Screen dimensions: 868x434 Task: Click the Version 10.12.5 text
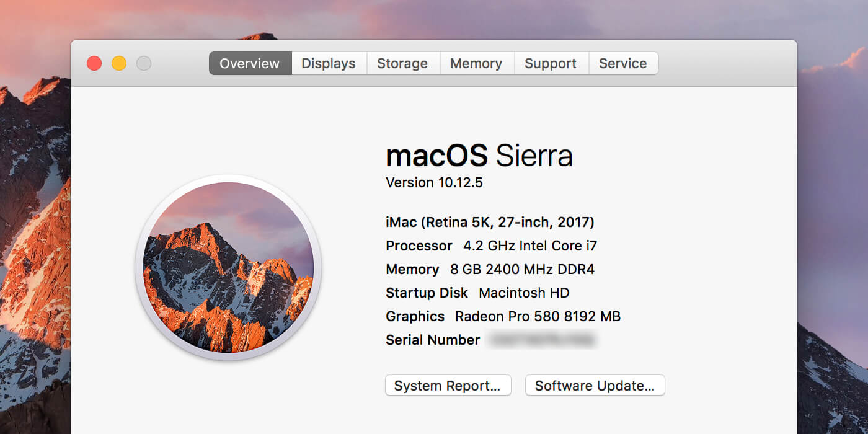click(x=434, y=182)
